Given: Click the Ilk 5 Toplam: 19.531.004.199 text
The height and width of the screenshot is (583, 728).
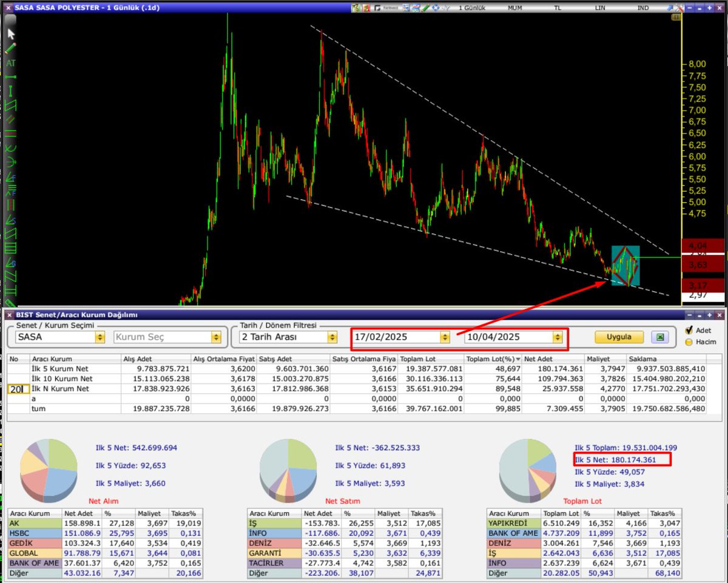Looking at the screenshot, I should [626, 448].
